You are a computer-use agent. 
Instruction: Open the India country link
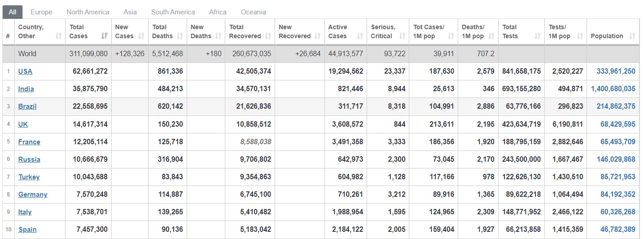[26, 89]
